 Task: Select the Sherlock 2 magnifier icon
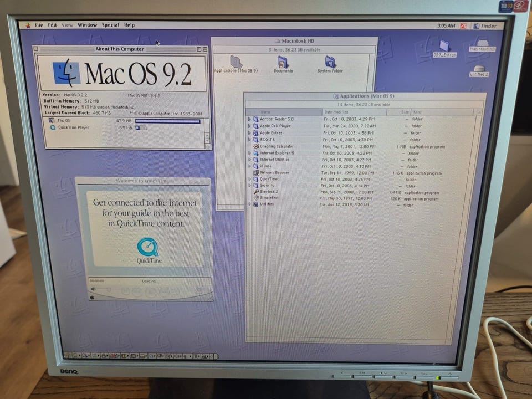pyautogui.click(x=256, y=192)
